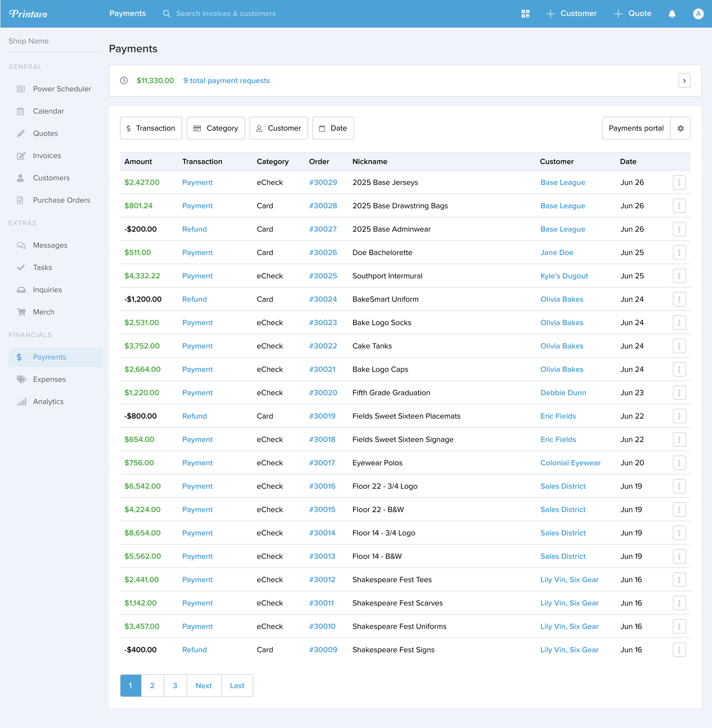Screen dimensions: 712x728
Task: Open the Category filter dropdown
Action: click(216, 128)
